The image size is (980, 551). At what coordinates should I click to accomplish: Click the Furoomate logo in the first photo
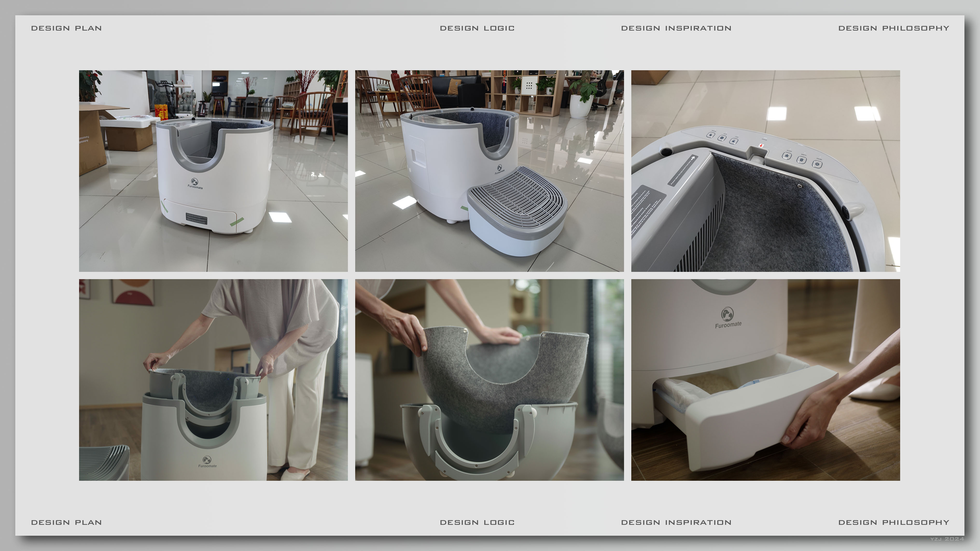(x=195, y=183)
